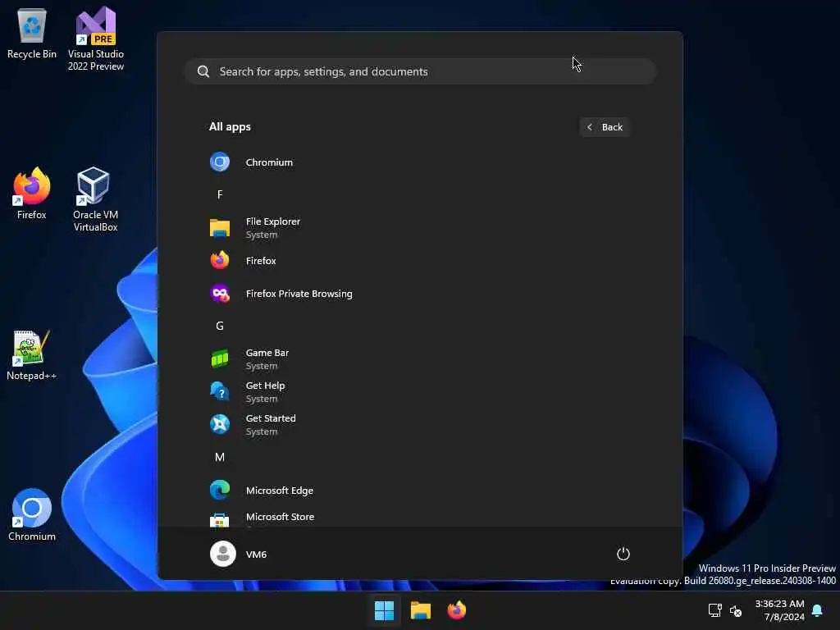The height and width of the screenshot is (630, 840).
Task: Launch File Explorer from the All apps list
Action: click(x=420, y=228)
